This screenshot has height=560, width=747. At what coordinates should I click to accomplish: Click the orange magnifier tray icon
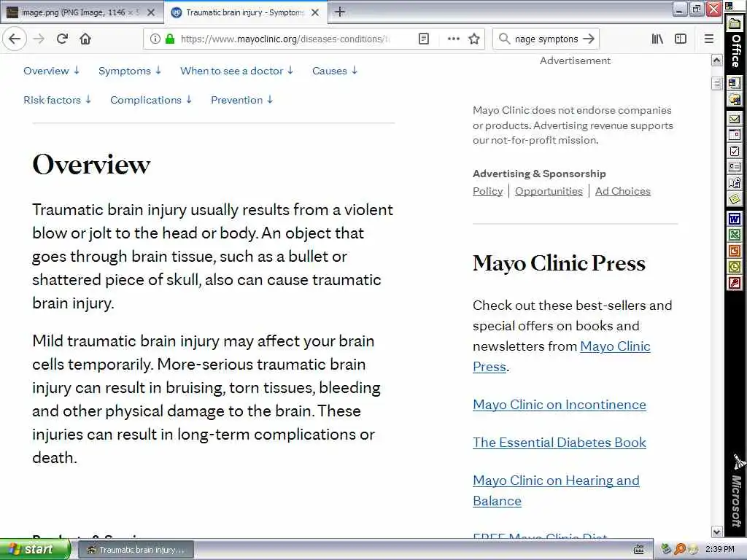[679, 550]
